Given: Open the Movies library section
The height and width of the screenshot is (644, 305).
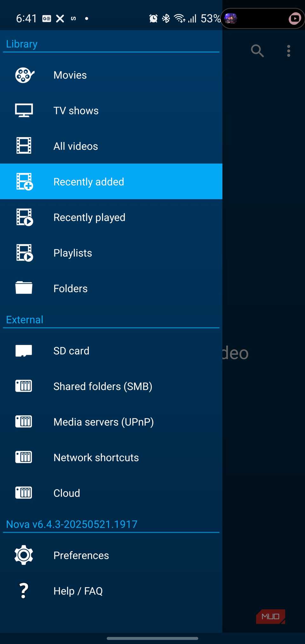Looking at the screenshot, I should pyautogui.click(x=111, y=75).
